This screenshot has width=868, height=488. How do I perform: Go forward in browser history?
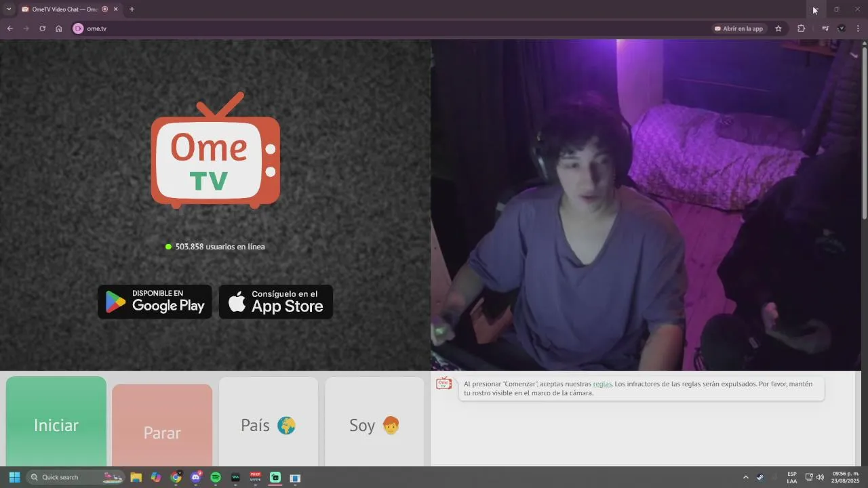(26, 28)
